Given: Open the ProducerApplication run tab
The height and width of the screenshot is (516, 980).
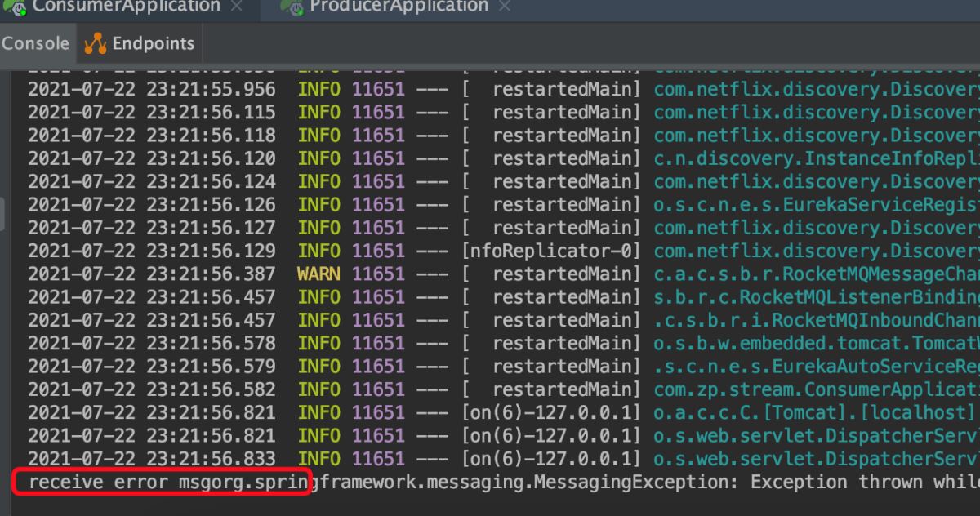Looking at the screenshot, I should tap(399, 7).
